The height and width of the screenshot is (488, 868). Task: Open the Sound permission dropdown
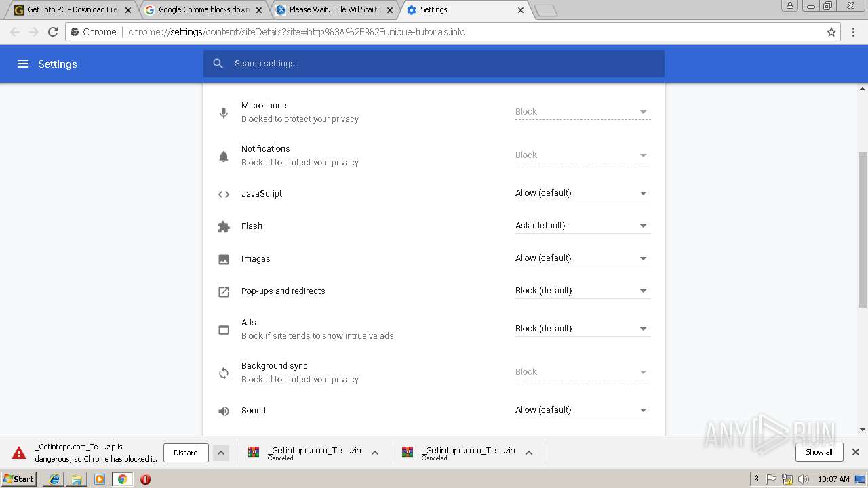pos(583,410)
